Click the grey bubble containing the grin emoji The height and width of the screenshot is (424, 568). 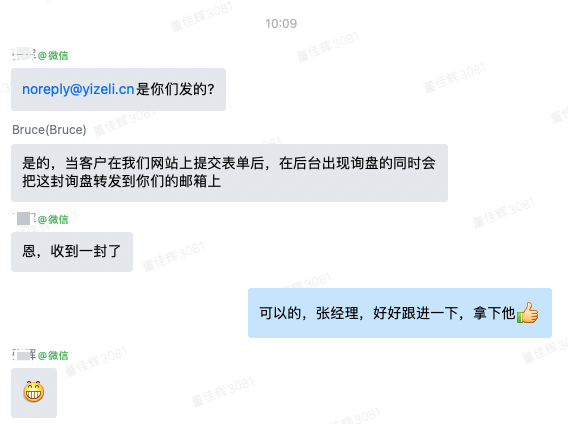34,393
